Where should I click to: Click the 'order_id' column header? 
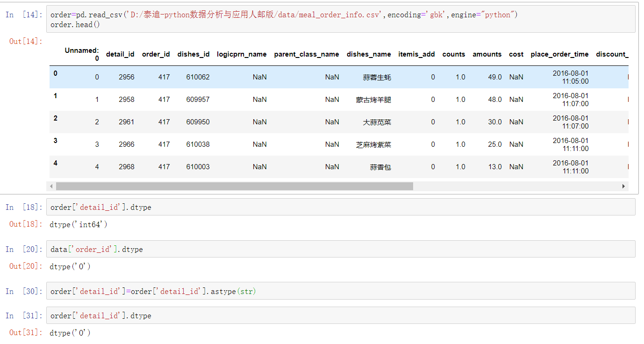tap(156, 54)
